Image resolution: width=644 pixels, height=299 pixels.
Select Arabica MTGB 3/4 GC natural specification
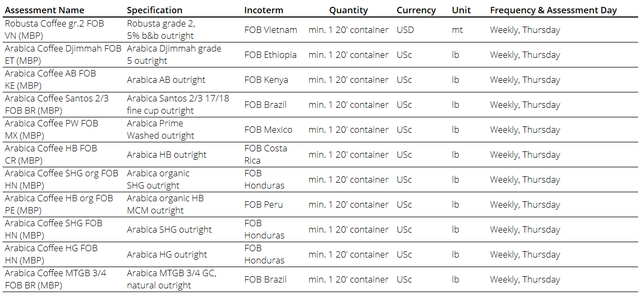(x=171, y=279)
